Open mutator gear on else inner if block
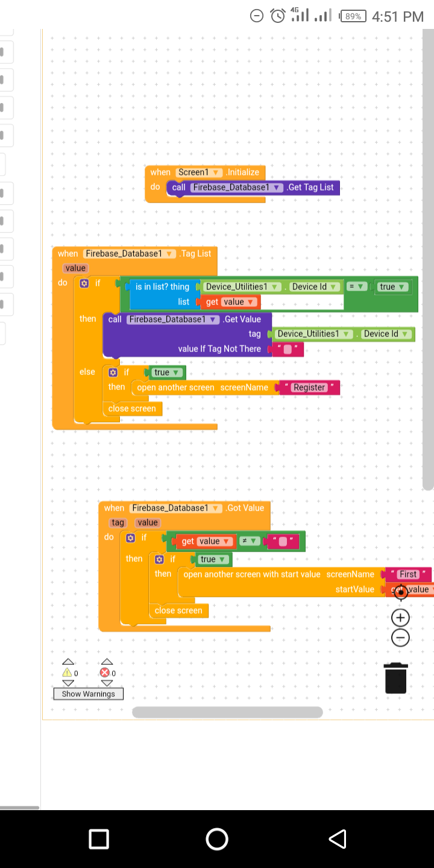Image resolution: width=434 pixels, height=868 pixels. point(113,373)
